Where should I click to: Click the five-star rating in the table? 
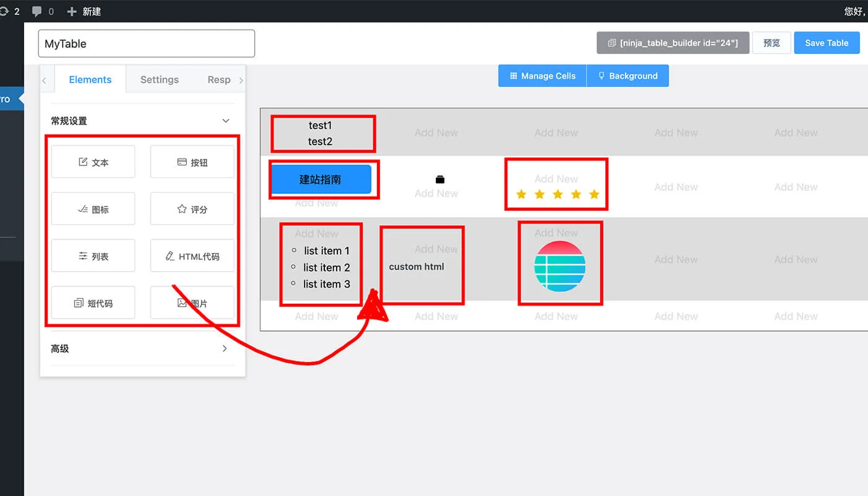557,195
